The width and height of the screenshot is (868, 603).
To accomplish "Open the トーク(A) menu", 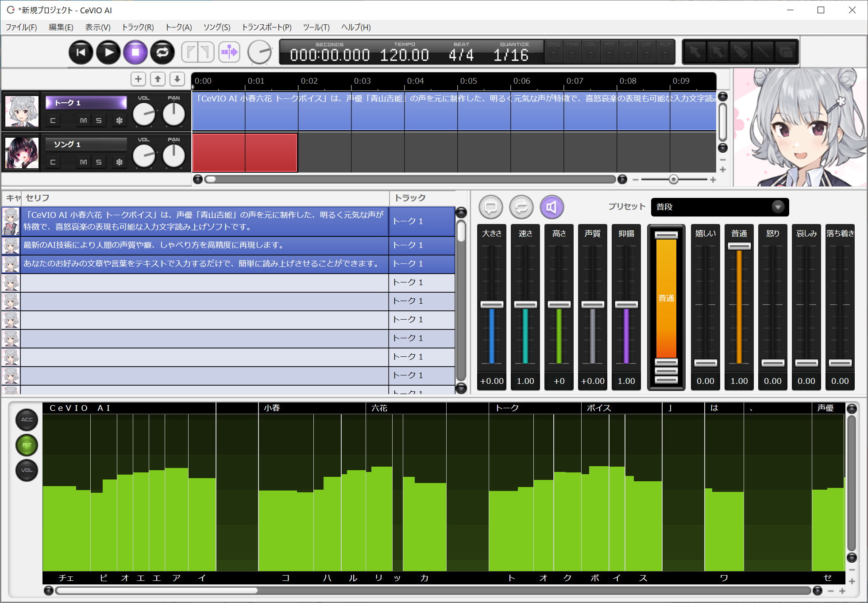I will 178,27.
